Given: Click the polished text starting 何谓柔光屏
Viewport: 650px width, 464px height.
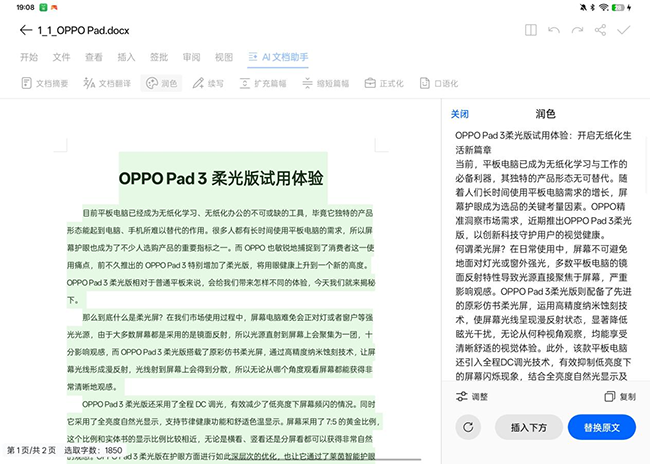Looking at the screenshot, I should [x=543, y=313].
